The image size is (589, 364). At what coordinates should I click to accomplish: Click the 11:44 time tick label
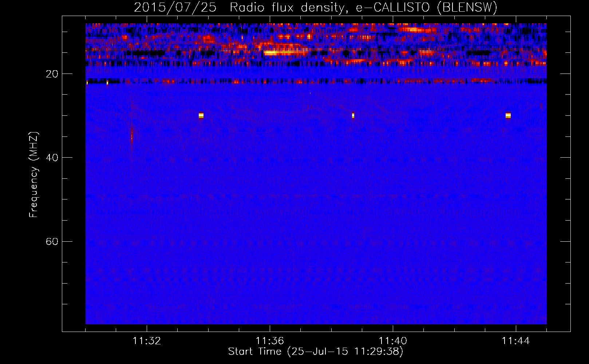[516, 341]
